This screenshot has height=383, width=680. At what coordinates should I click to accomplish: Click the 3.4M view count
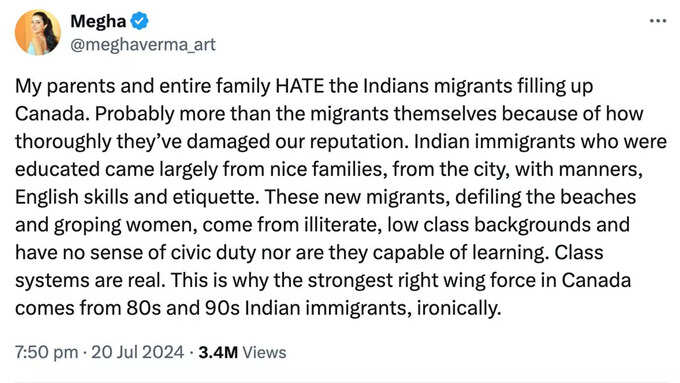218,352
